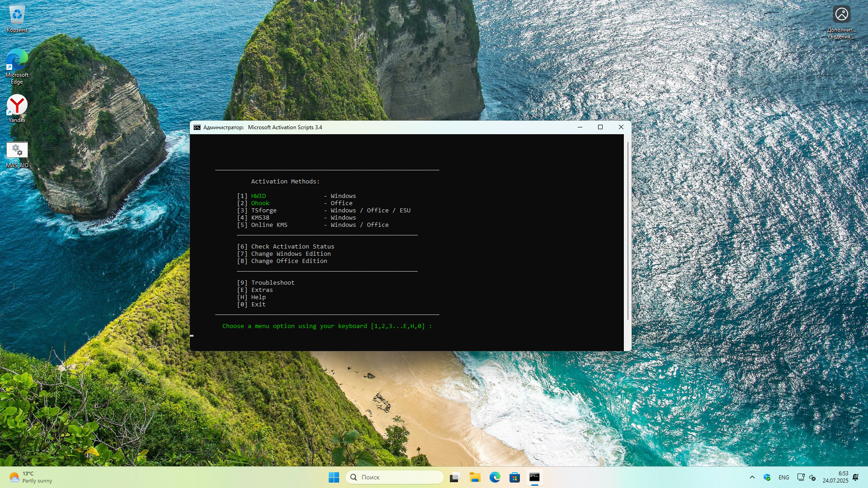Click ENG language switcher in tray

tap(784, 477)
